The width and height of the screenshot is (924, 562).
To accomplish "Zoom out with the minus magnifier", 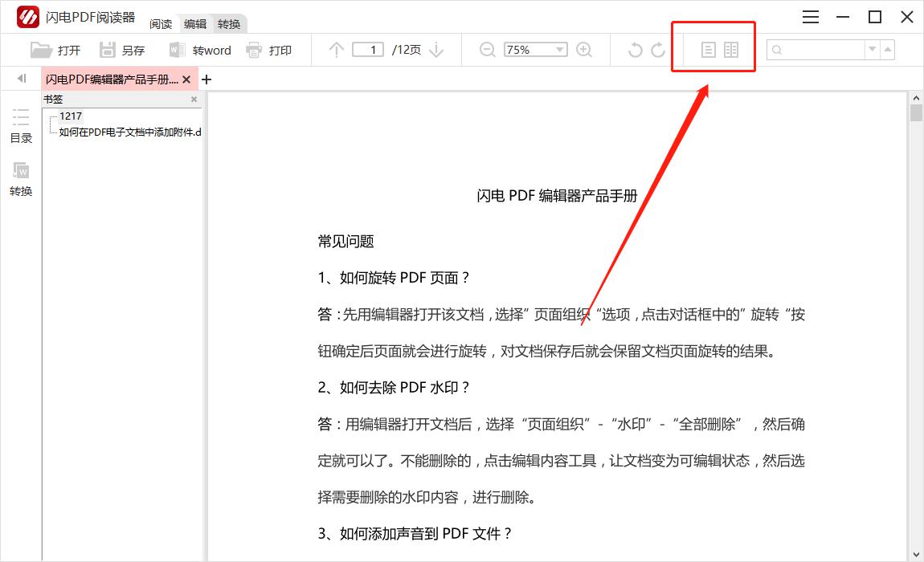I will (487, 50).
